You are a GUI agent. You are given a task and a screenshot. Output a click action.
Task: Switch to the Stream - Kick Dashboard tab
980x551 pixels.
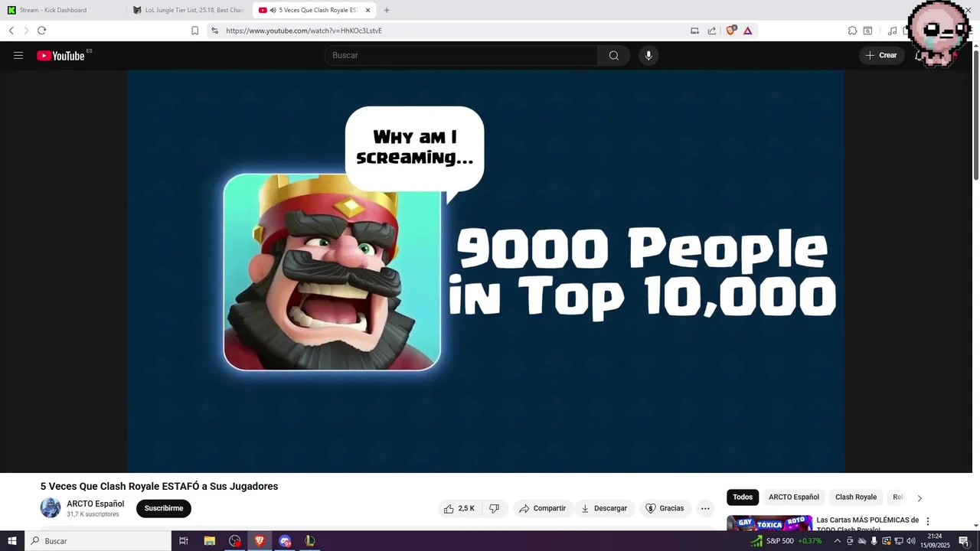pos(63,10)
